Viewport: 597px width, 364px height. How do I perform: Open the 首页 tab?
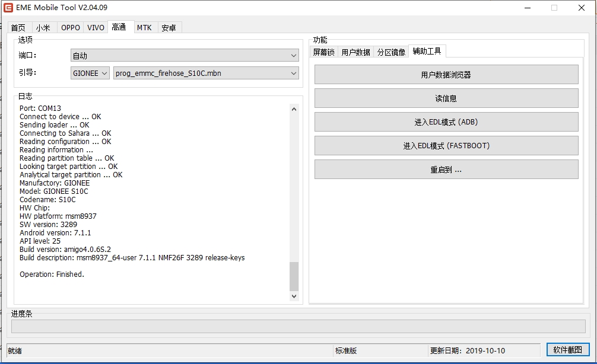click(18, 27)
